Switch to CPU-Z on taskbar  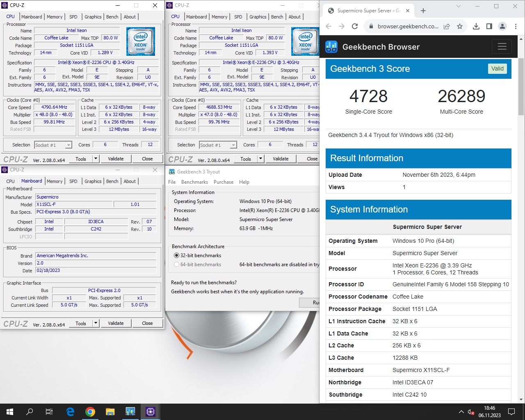pos(151,412)
